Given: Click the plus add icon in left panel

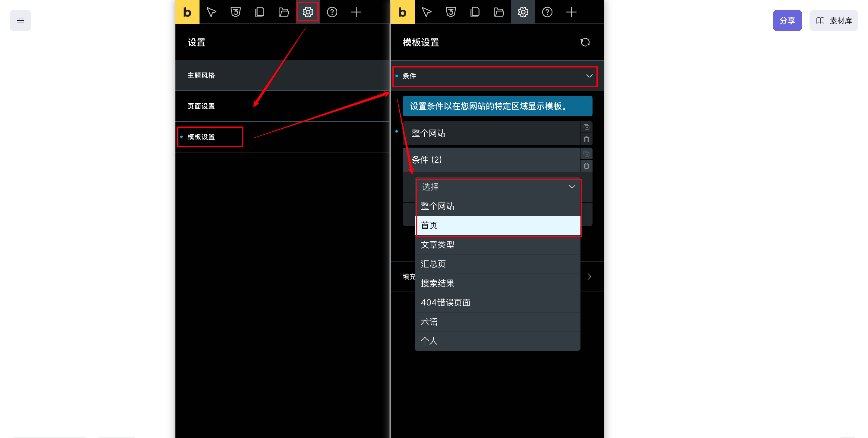Looking at the screenshot, I should pos(356,12).
